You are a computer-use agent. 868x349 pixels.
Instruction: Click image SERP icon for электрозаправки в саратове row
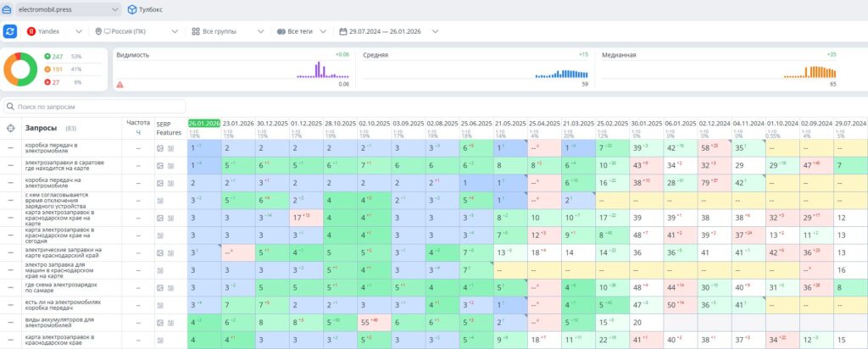coord(160,165)
